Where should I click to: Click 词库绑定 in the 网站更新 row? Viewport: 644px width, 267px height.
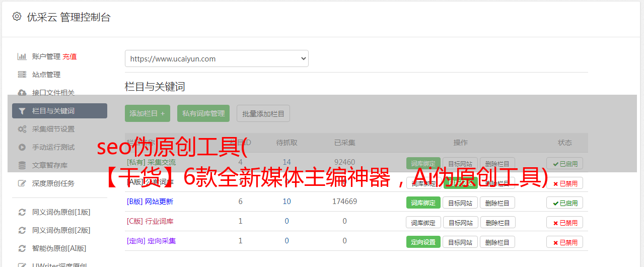(423, 203)
